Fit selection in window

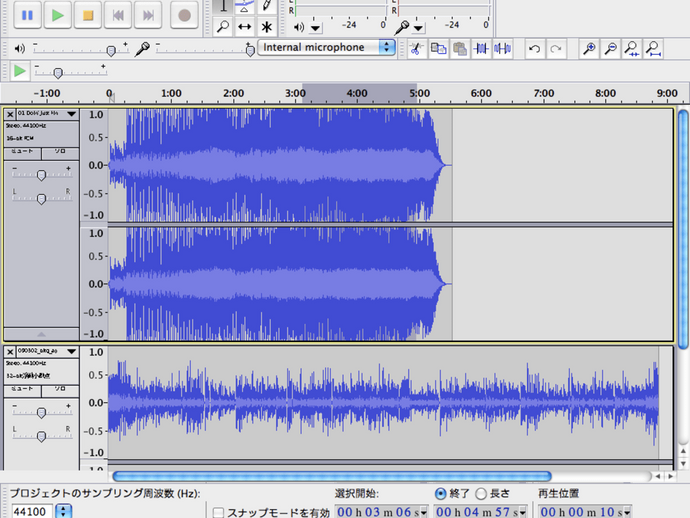(632, 48)
